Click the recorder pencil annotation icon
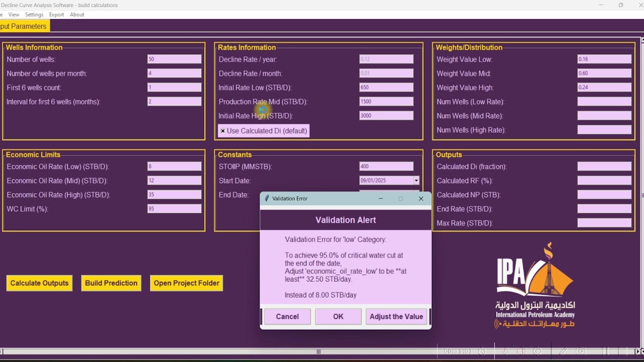 click(563, 351)
